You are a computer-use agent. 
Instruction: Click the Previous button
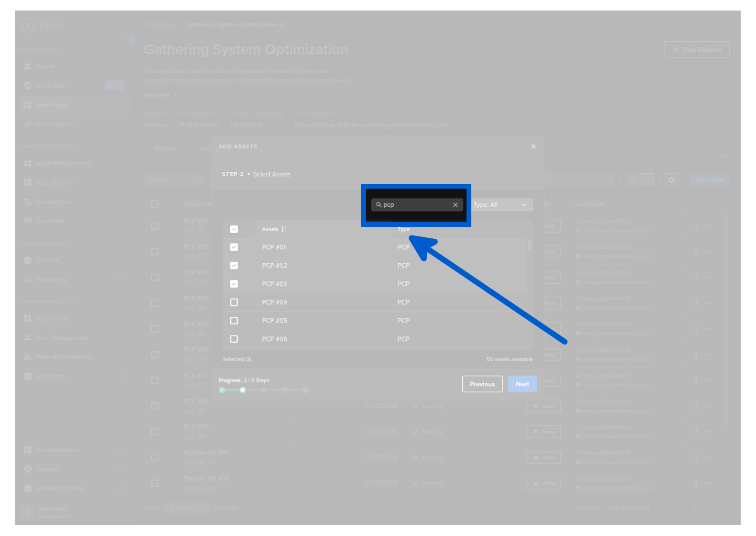482,384
